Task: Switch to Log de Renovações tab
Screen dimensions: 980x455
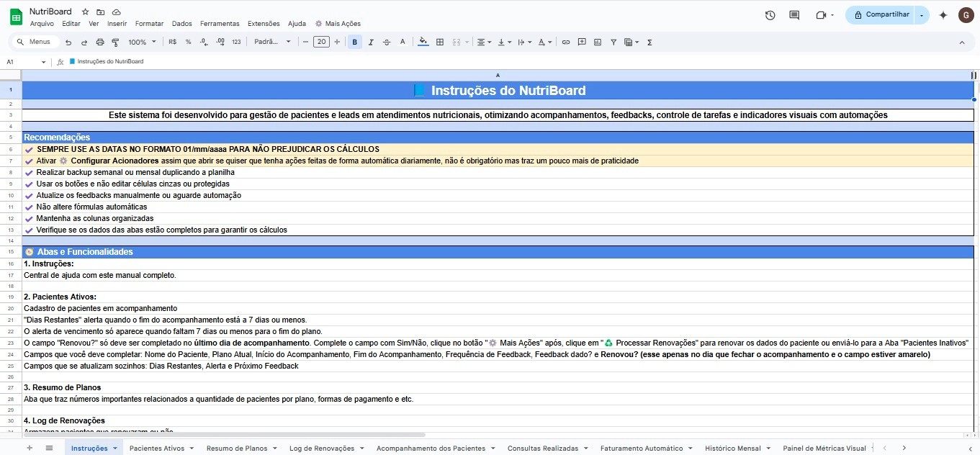Action: [322, 449]
